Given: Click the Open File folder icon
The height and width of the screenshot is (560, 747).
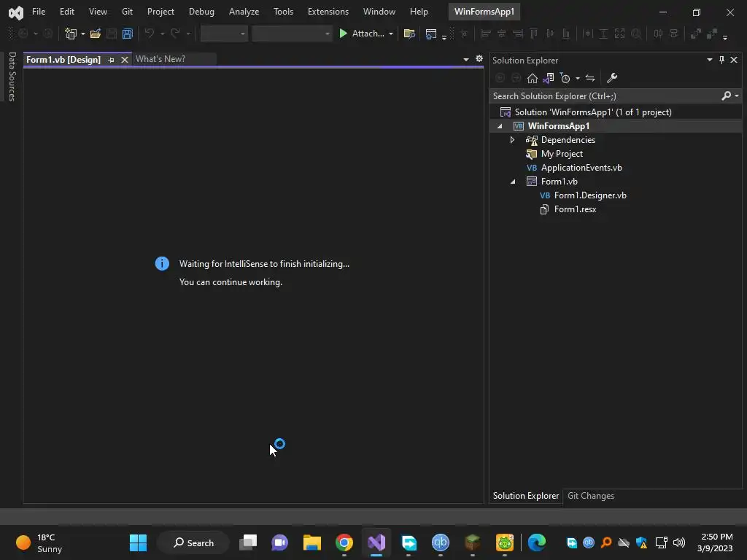Looking at the screenshot, I should [96, 34].
